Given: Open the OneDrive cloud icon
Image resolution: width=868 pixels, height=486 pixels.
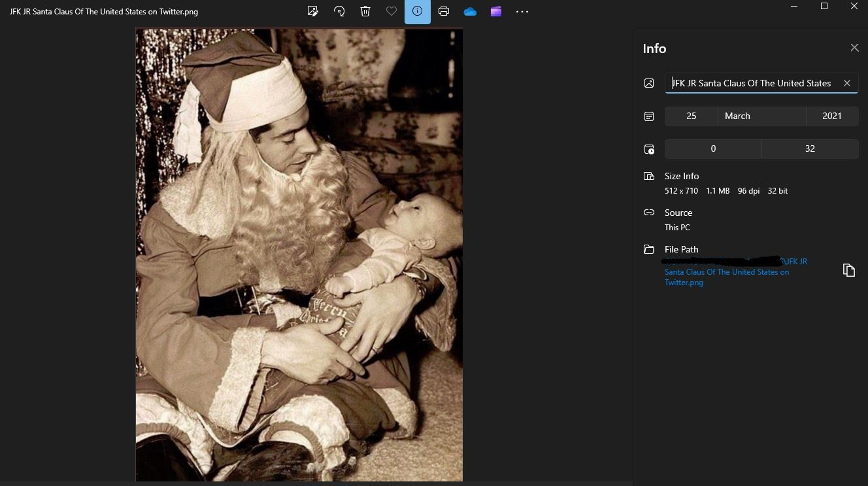Looking at the screenshot, I should point(470,11).
